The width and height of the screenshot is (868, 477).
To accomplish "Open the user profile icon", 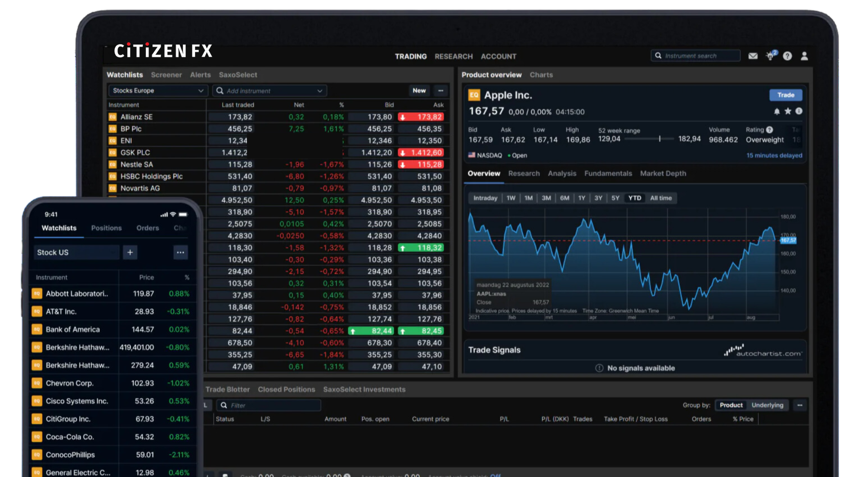I will pos(804,56).
